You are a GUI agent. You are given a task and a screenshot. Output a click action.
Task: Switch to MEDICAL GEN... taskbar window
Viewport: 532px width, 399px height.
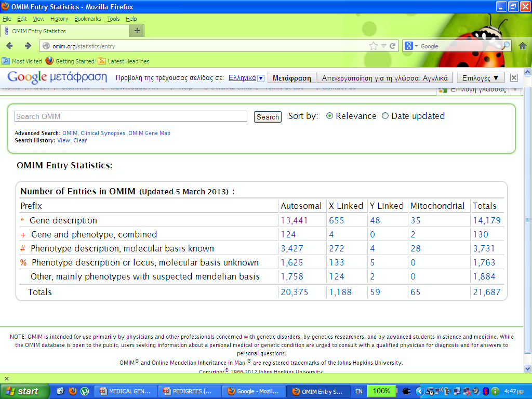[126, 391]
